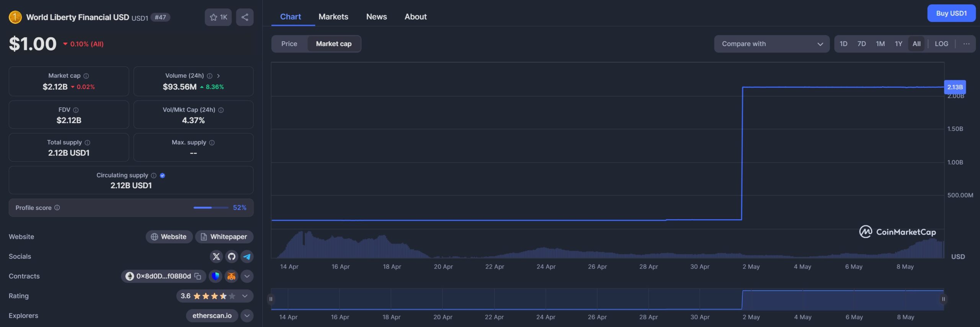980x327 pixels.
Task: Set chart range to 7D
Action: point(861,44)
